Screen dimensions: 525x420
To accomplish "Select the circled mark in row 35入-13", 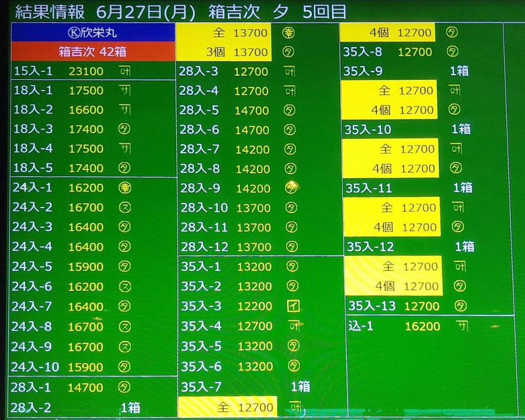I will (461, 306).
